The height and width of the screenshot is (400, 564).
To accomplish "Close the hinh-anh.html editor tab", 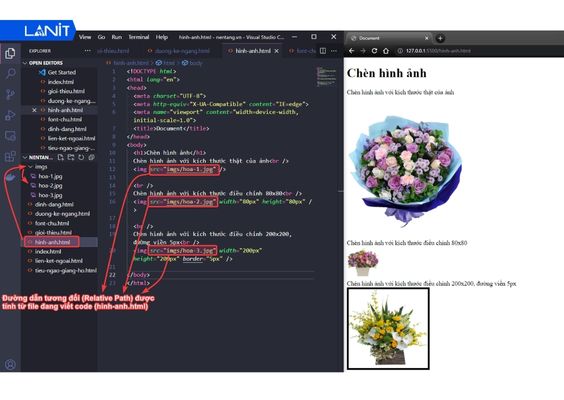I will tap(277, 51).
